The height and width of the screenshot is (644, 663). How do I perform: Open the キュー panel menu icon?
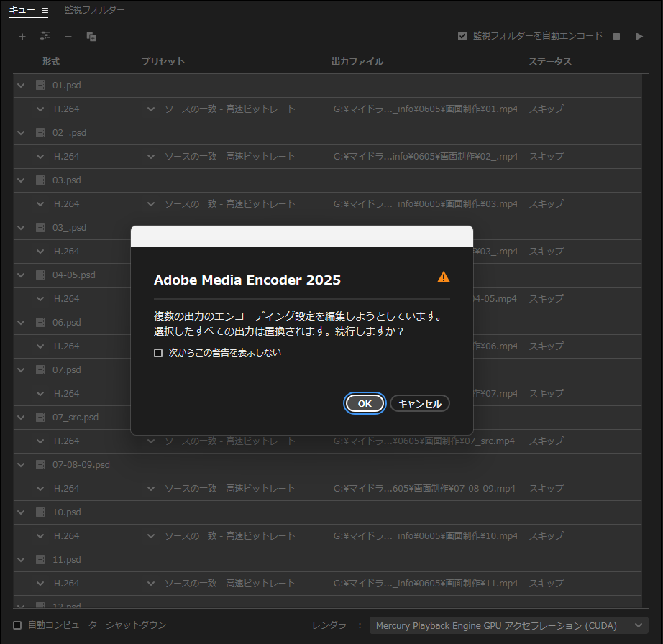coord(45,10)
